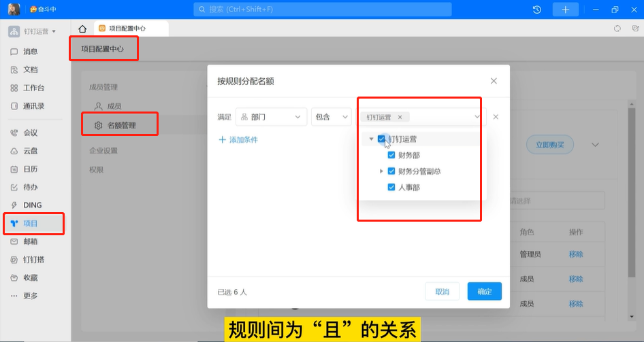
Task: Open 消息 messages in the sidebar
Action: point(30,52)
